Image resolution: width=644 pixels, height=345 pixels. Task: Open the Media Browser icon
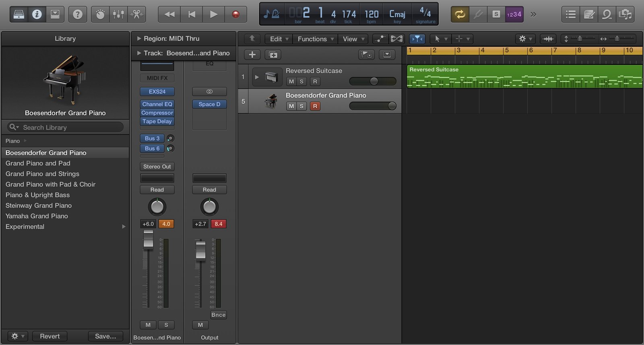[625, 14]
